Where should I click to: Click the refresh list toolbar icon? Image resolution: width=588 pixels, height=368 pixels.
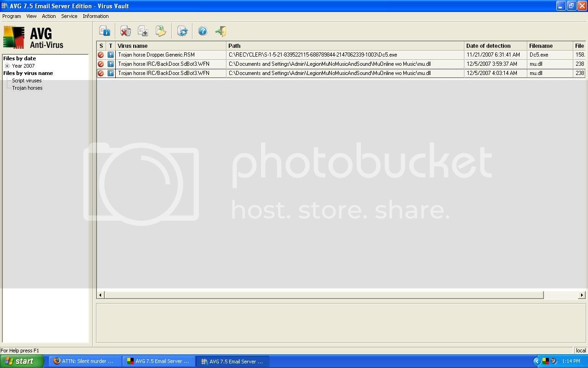pos(182,31)
